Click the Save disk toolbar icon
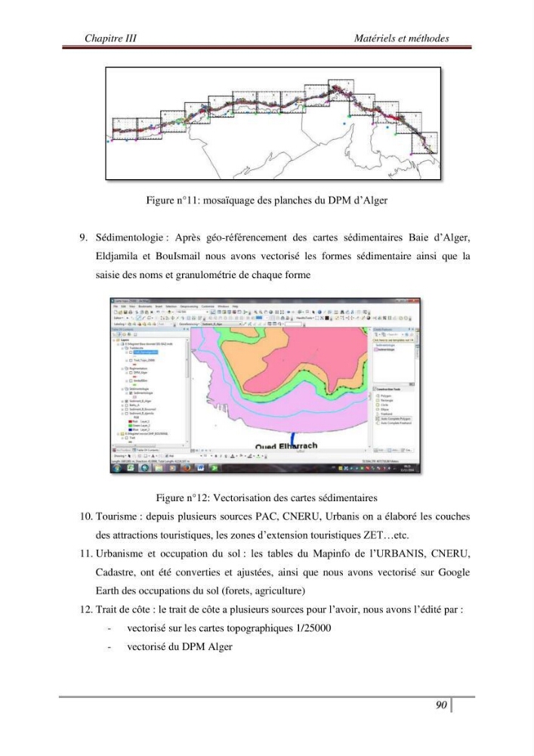Screen dimensions: 534x756 pyautogui.click(x=125, y=312)
